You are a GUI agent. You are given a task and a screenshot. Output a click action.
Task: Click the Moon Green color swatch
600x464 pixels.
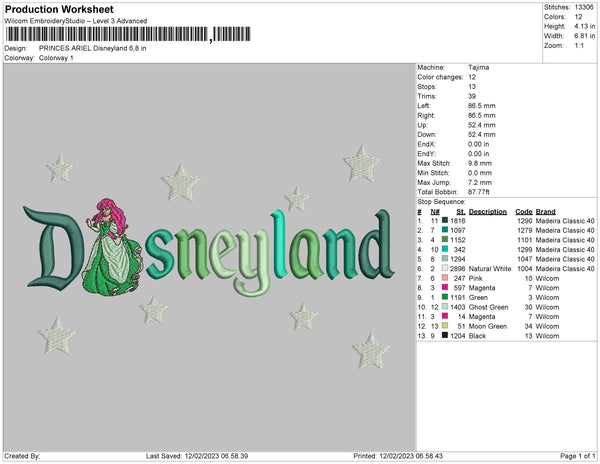(x=445, y=326)
